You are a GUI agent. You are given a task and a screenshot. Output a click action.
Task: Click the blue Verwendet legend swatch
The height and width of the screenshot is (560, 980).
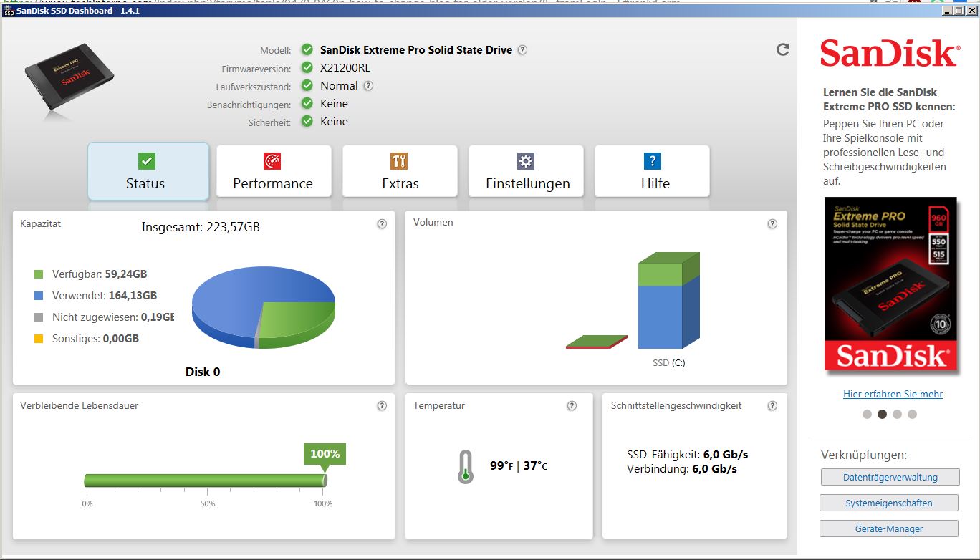pyautogui.click(x=39, y=296)
